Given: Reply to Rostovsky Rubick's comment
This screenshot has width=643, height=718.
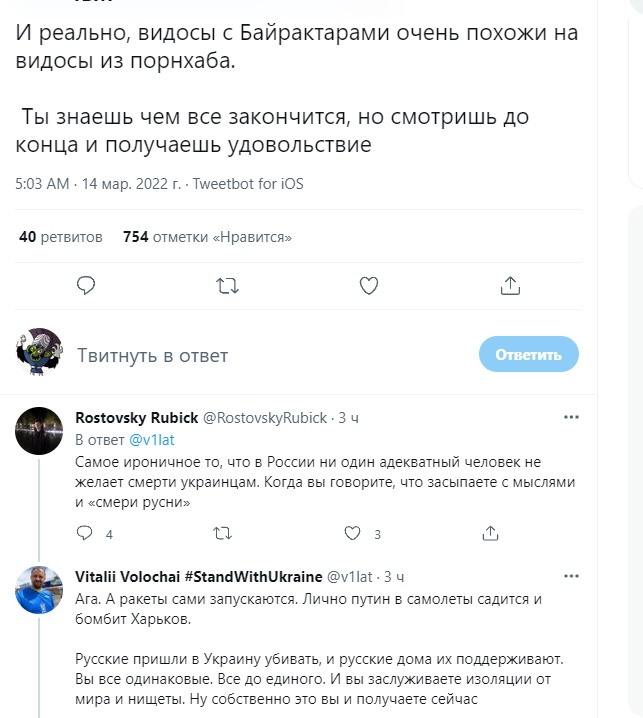Looking at the screenshot, I should pos(87,533).
